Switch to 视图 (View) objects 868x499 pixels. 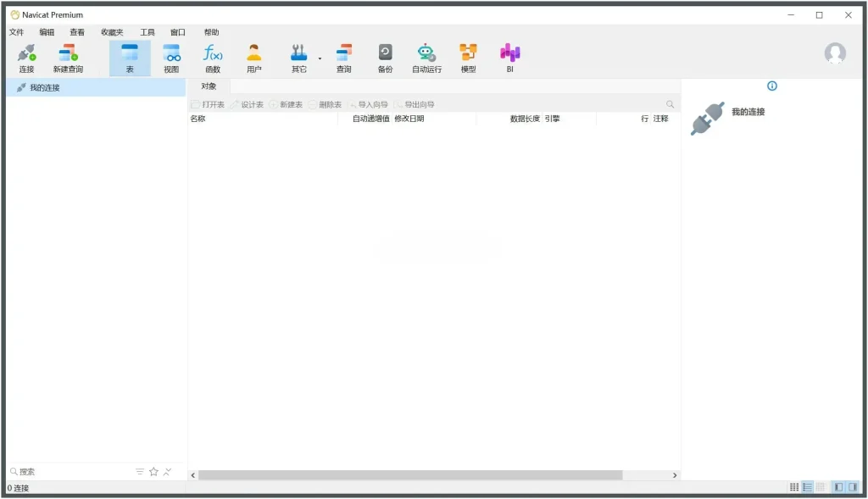[x=171, y=58]
